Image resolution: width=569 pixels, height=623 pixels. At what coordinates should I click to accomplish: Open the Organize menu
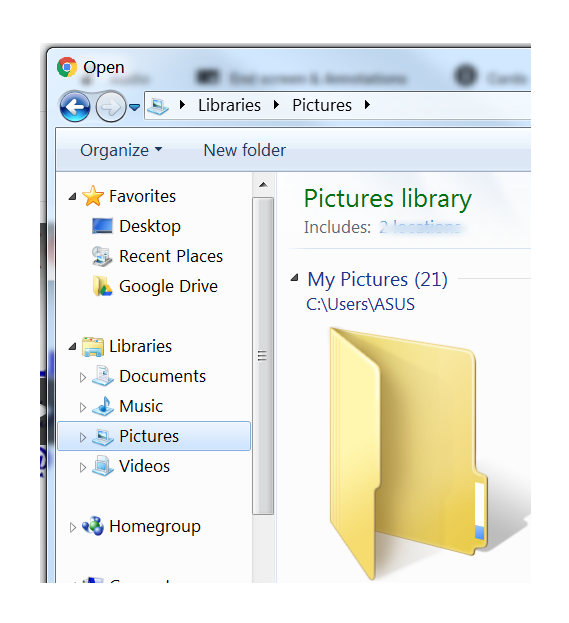click(121, 150)
